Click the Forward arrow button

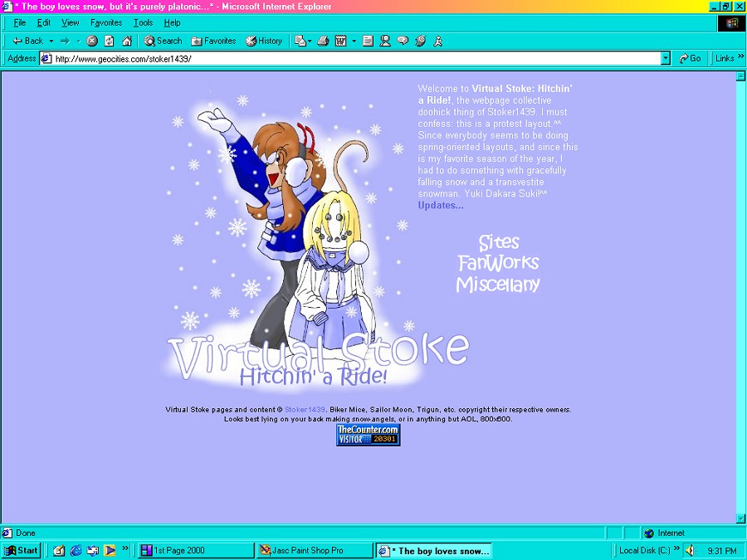coord(66,41)
